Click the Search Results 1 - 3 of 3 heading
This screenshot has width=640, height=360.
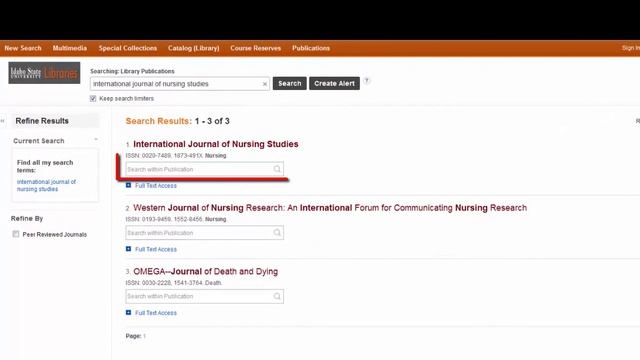(178, 121)
